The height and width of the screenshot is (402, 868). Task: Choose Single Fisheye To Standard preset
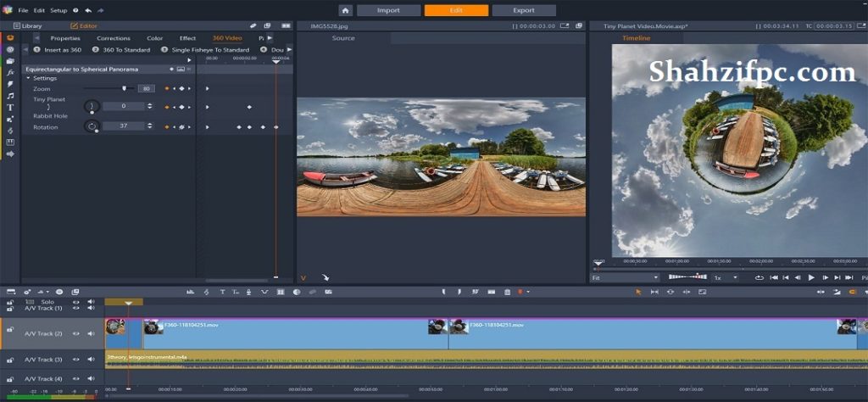tap(205, 50)
